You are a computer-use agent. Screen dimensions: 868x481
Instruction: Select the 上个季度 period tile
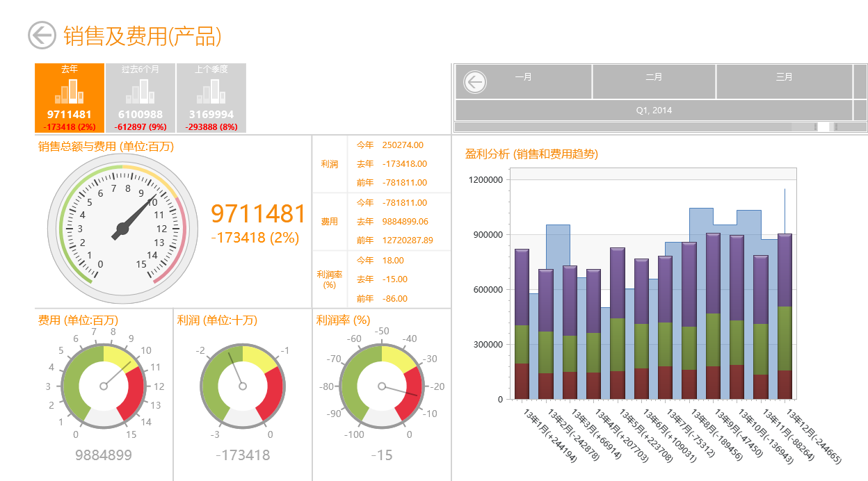click(211, 98)
